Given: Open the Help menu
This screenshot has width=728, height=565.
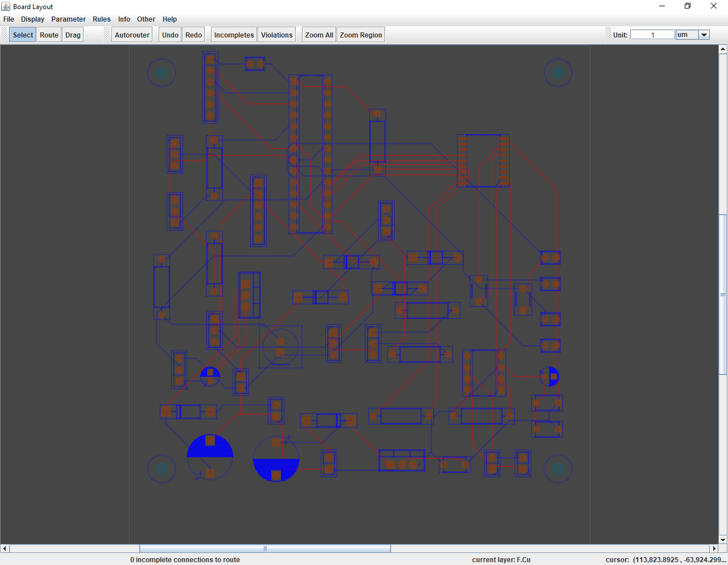Looking at the screenshot, I should coord(169,19).
